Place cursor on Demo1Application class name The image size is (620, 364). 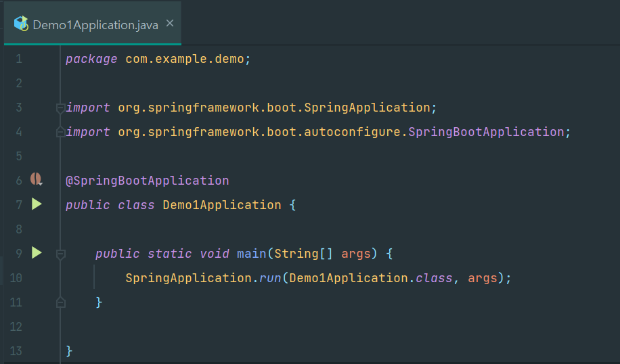222,205
